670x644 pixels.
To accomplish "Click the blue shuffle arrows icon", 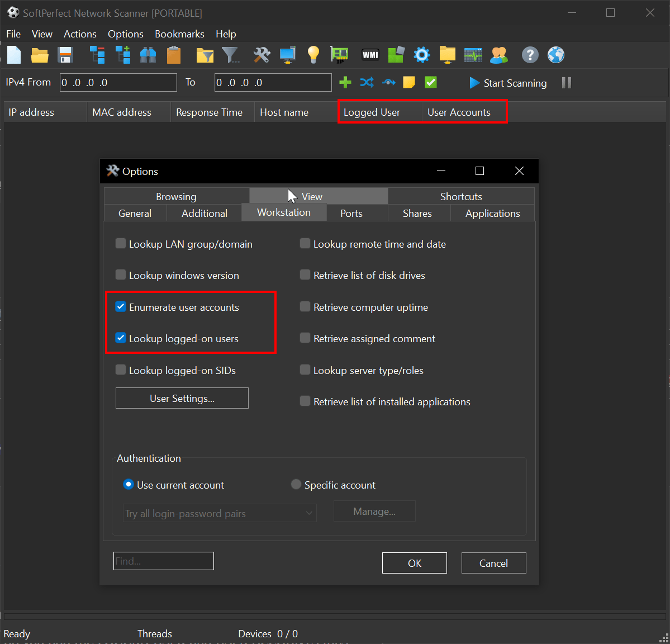I will (x=367, y=82).
